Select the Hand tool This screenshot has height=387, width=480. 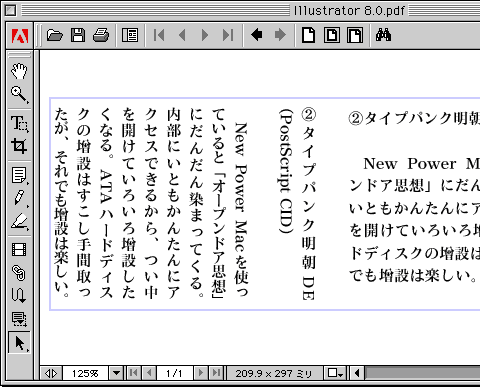click(x=19, y=71)
